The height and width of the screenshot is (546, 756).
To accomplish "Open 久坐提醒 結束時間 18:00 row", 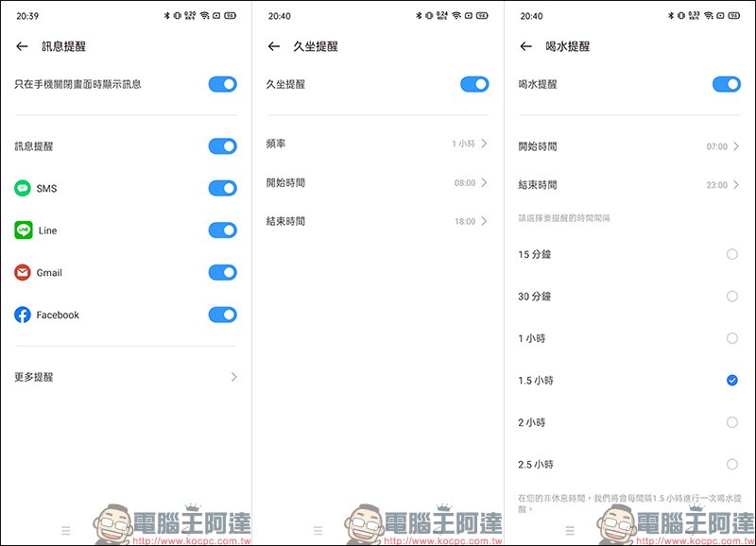I will 377,221.
